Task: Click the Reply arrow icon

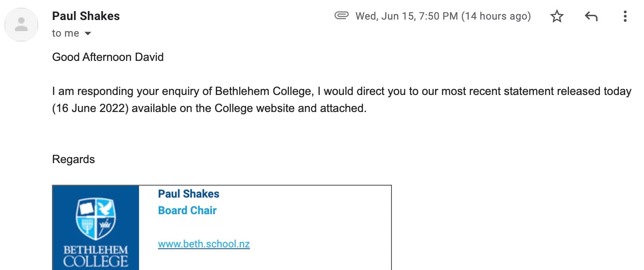Action: (591, 16)
